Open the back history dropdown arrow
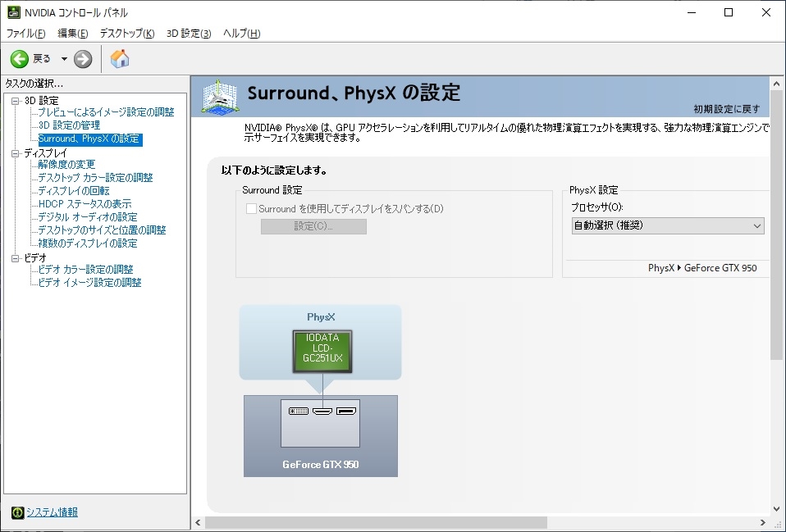Viewport: 786px width, 532px height. click(x=64, y=59)
